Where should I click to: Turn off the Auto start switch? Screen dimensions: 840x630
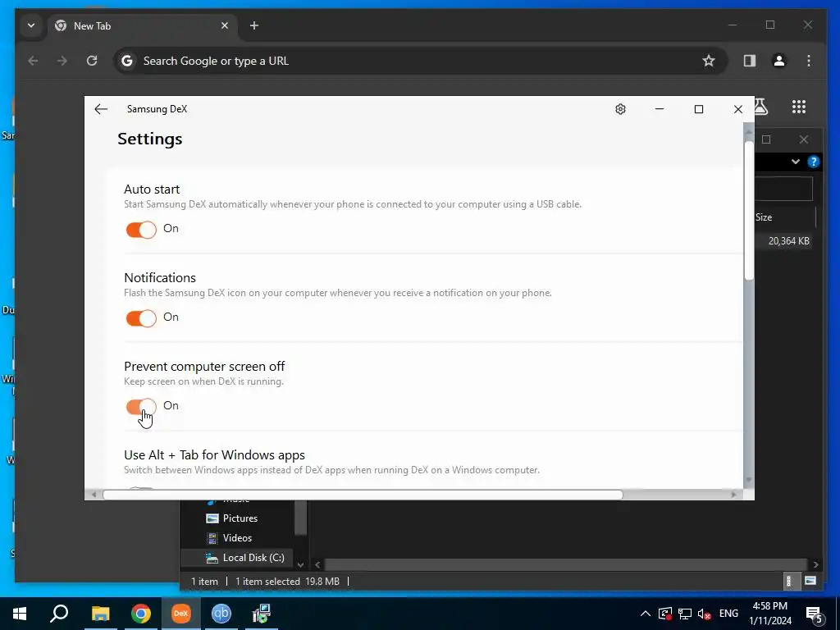point(141,230)
